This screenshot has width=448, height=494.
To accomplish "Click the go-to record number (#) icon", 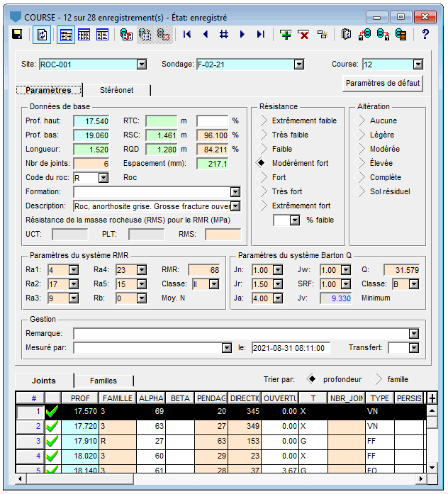I will tap(223, 34).
